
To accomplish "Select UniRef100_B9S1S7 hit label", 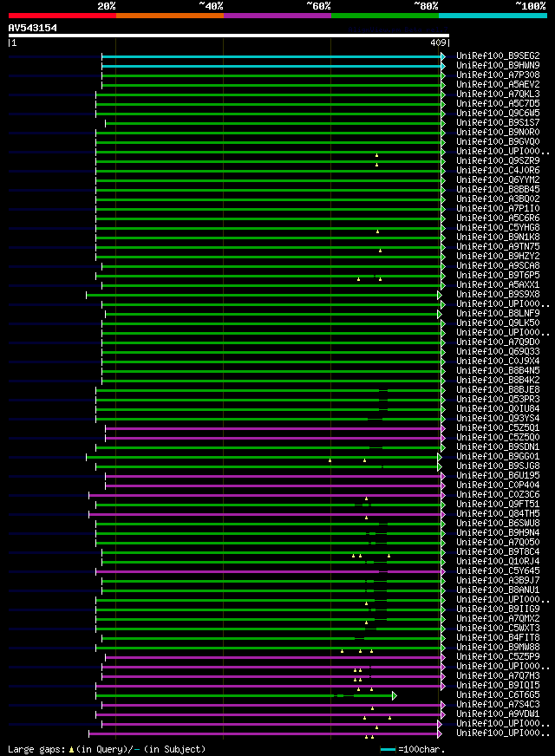I will [x=498, y=122].
